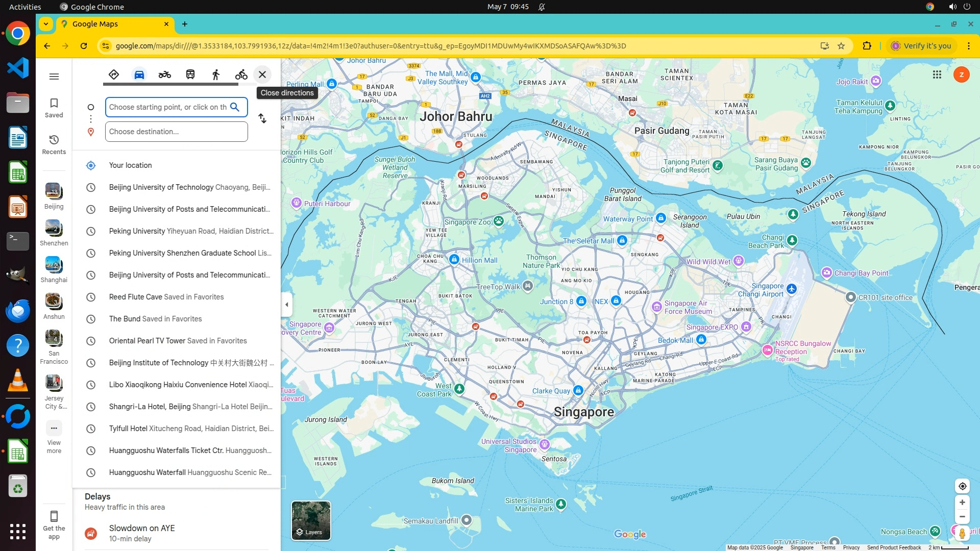Open the Saved places tab
The height and width of the screenshot is (551, 980).
point(54,108)
